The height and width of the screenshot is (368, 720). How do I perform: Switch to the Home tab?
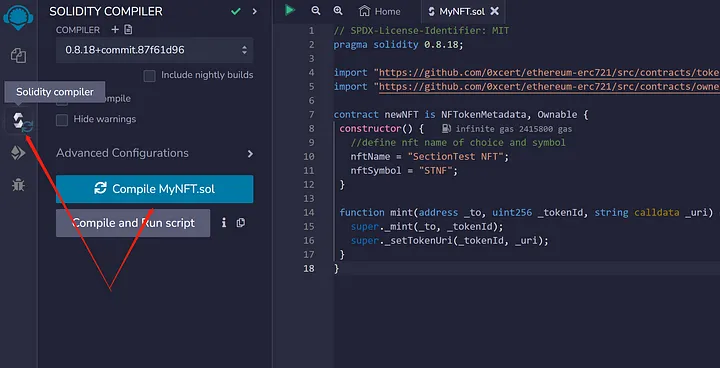pyautogui.click(x=379, y=11)
